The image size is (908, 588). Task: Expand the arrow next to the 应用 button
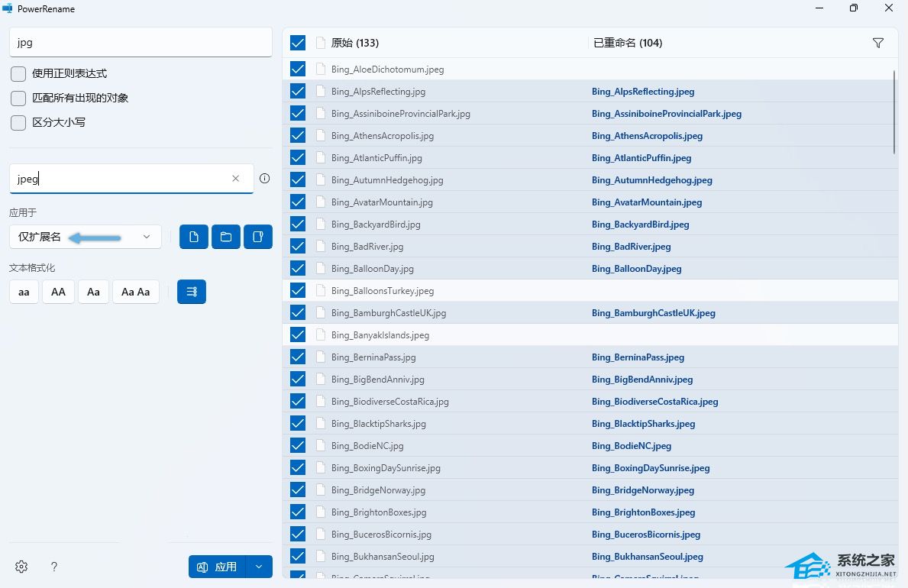(260, 567)
